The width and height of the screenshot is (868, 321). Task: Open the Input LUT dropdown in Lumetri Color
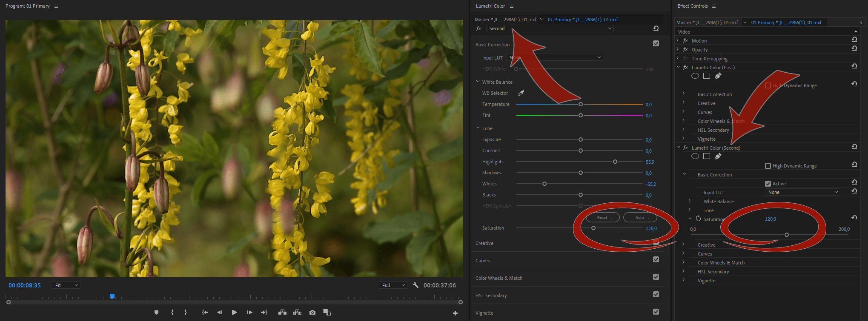[x=555, y=57]
